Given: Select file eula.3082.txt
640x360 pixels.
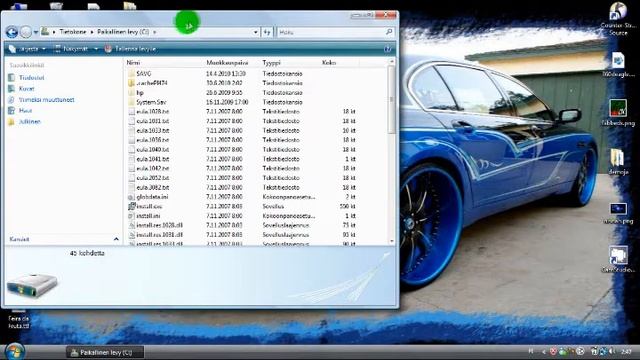Looking at the screenshot, I should pyautogui.click(x=153, y=188).
